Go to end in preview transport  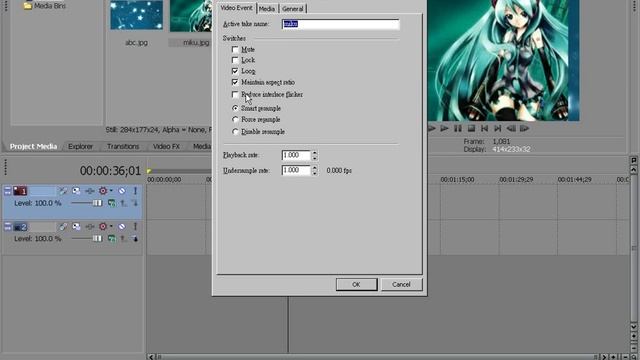point(498,129)
